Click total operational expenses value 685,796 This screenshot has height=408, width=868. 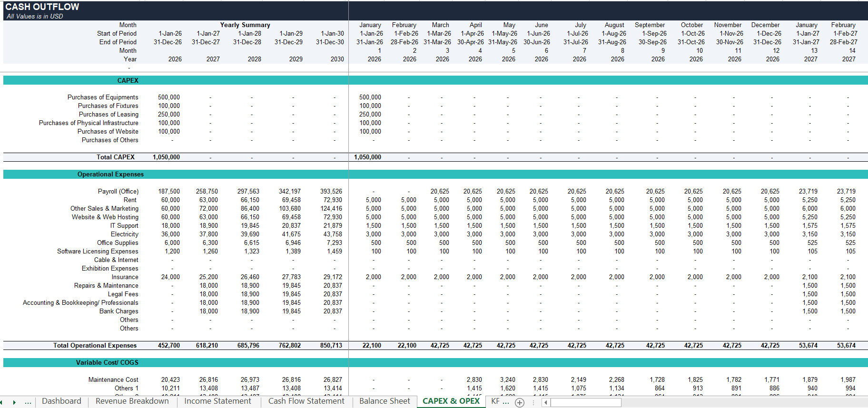point(248,345)
